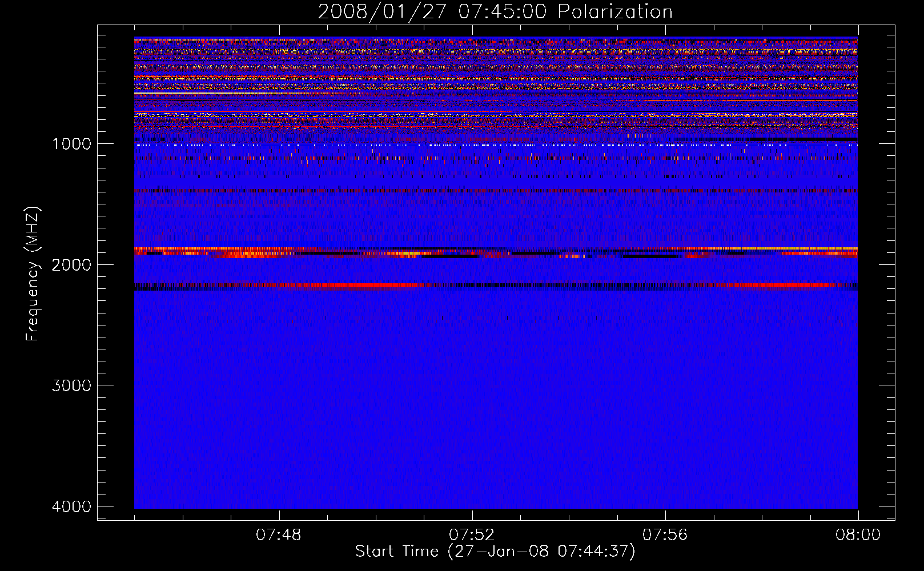Click the 07:52 time tick label
924x571 pixels.
click(x=472, y=535)
